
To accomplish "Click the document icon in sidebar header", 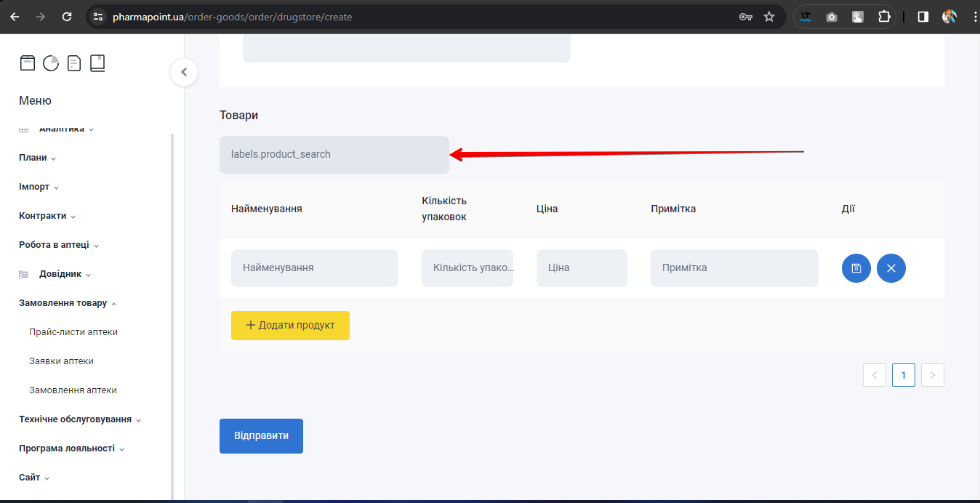I will (x=74, y=64).
